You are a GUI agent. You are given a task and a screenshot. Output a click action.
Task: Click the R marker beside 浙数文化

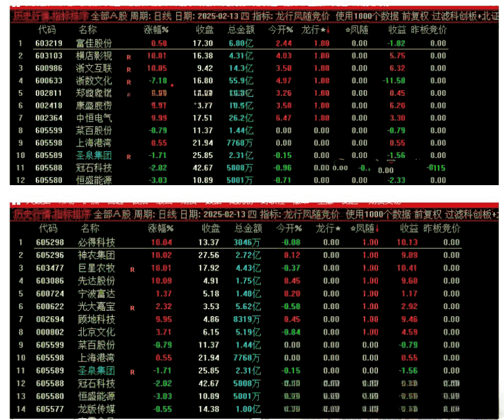(129, 82)
